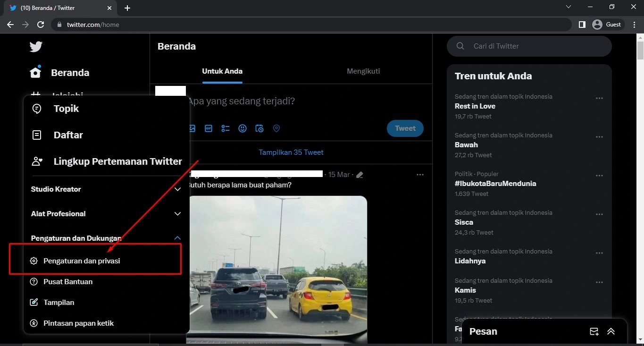
Task: Click the 15 Mar tweet timestamp
Action: [x=339, y=175]
